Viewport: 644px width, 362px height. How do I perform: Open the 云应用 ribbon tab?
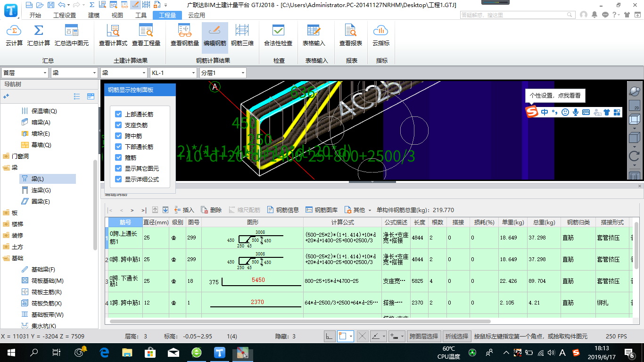[x=197, y=15]
